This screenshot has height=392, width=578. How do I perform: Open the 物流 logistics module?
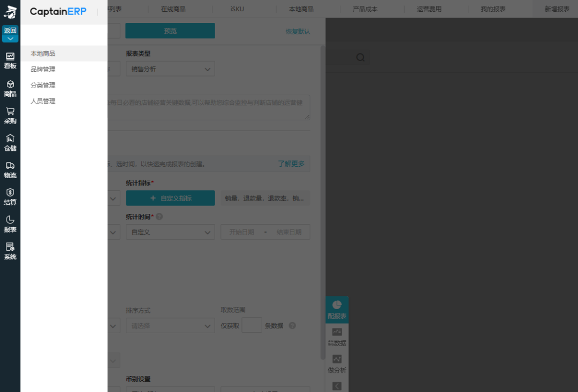[10, 170]
